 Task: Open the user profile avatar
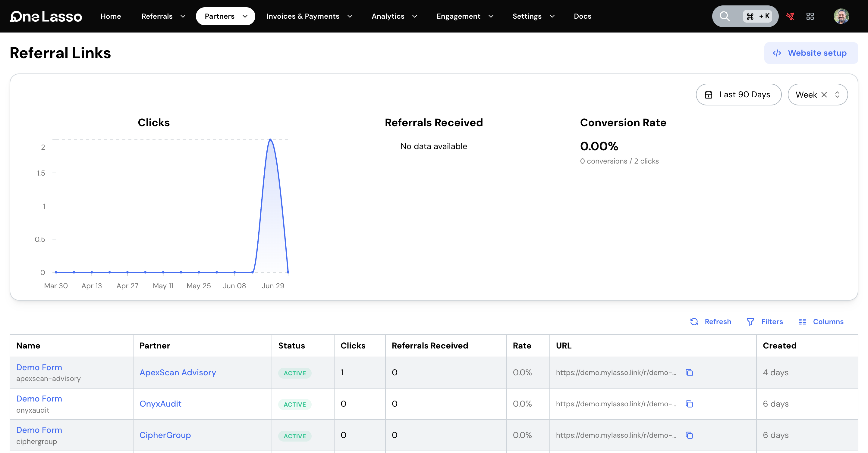click(841, 16)
